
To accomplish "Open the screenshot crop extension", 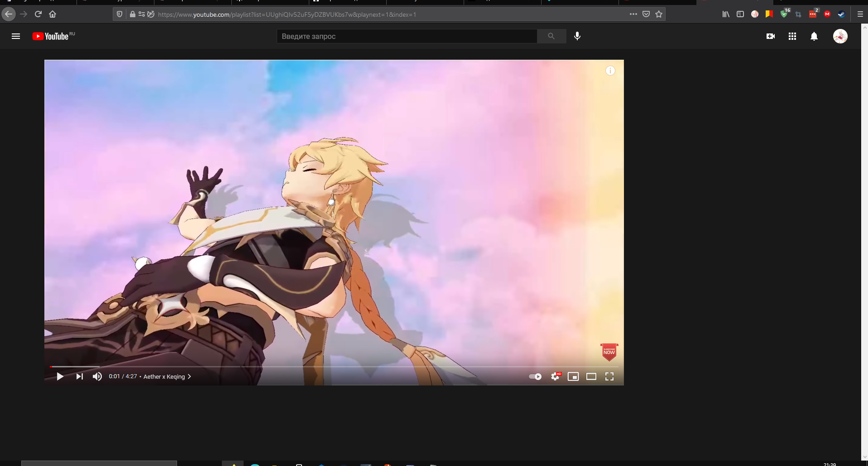I will pos(798,14).
